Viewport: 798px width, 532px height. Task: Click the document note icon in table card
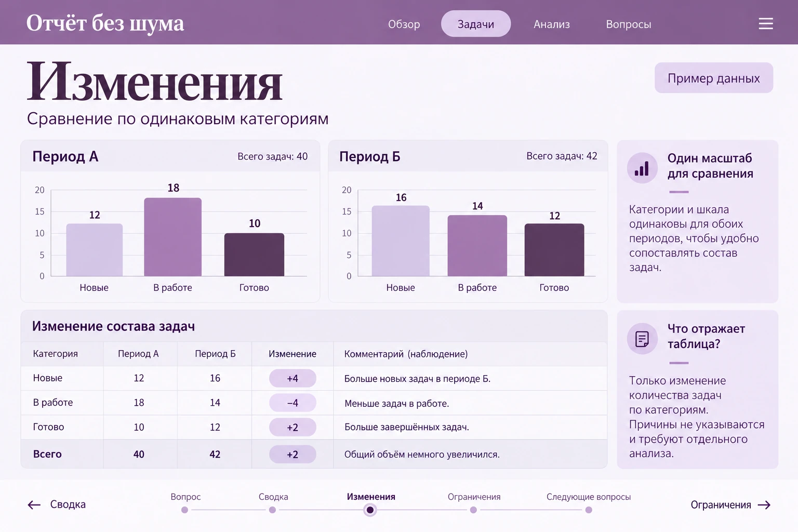pyautogui.click(x=642, y=339)
